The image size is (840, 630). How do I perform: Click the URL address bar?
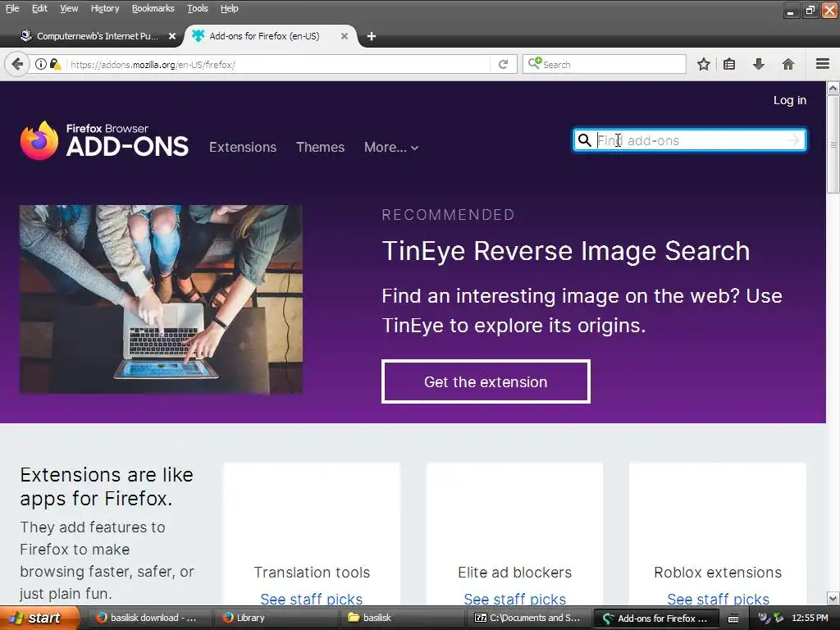(279, 64)
